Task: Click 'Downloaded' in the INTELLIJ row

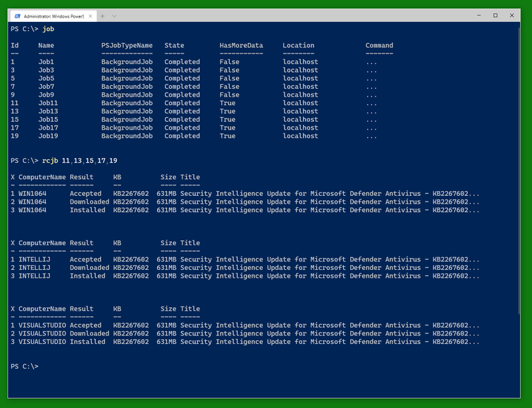Action: click(x=89, y=268)
